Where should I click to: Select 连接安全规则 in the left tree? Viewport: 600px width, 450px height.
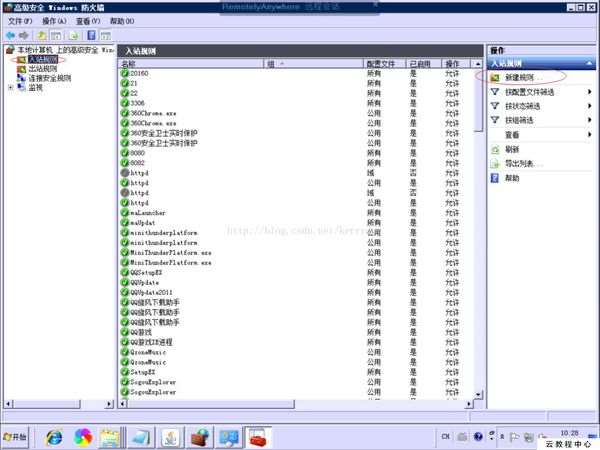[50, 78]
